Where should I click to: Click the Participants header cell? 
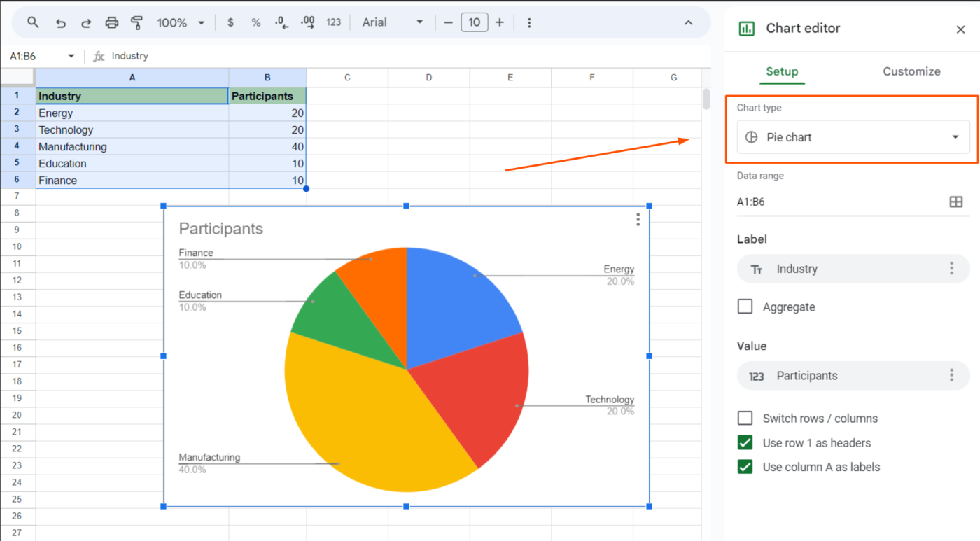coord(267,96)
